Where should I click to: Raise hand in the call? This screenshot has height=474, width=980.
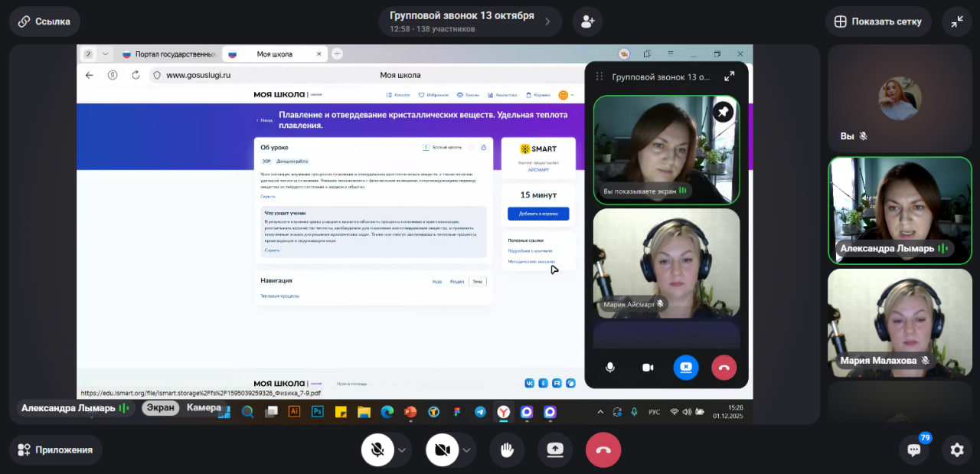[507, 449]
